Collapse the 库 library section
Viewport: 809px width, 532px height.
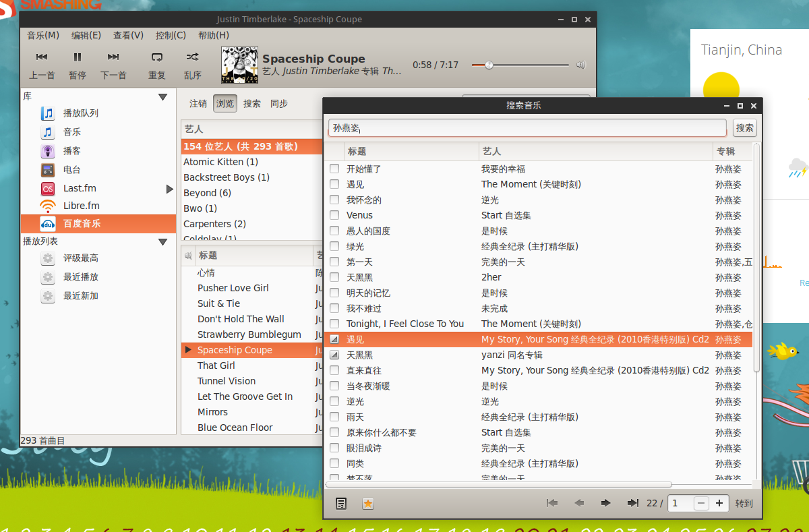click(x=162, y=97)
